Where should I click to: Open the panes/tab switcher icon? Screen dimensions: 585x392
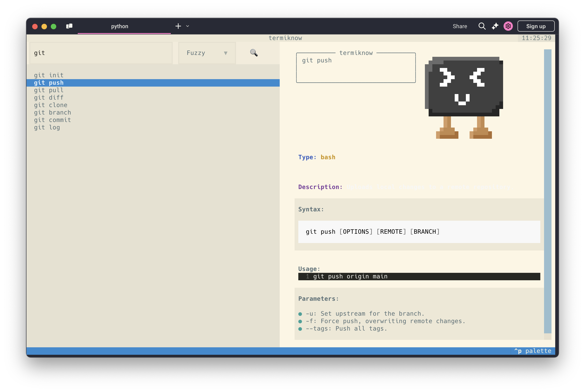[69, 26]
